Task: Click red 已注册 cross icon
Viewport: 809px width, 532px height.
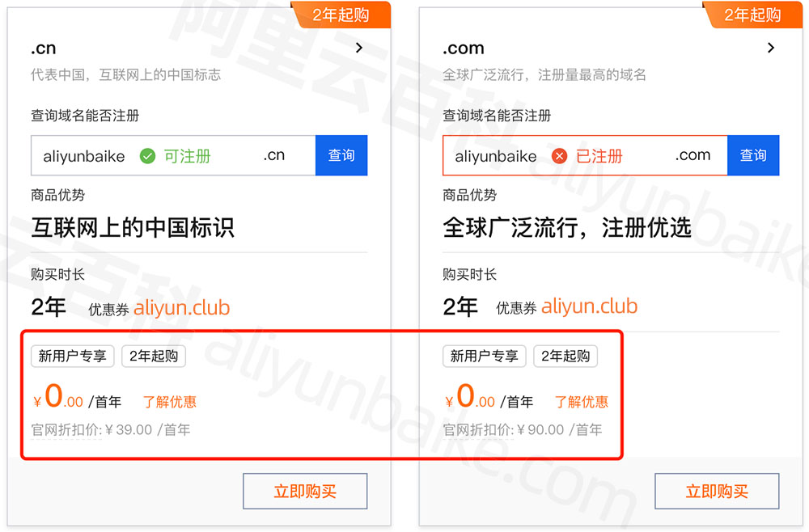Action: coord(559,156)
